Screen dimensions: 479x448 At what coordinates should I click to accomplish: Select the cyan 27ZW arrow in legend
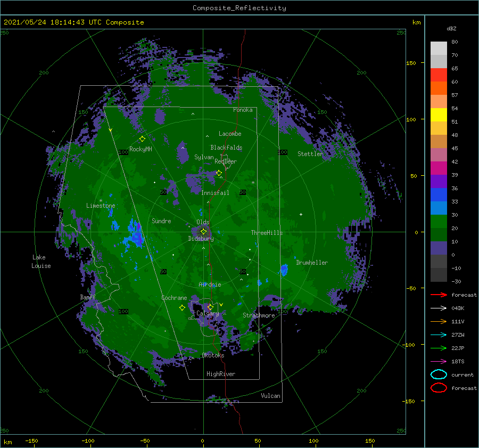pos(439,335)
